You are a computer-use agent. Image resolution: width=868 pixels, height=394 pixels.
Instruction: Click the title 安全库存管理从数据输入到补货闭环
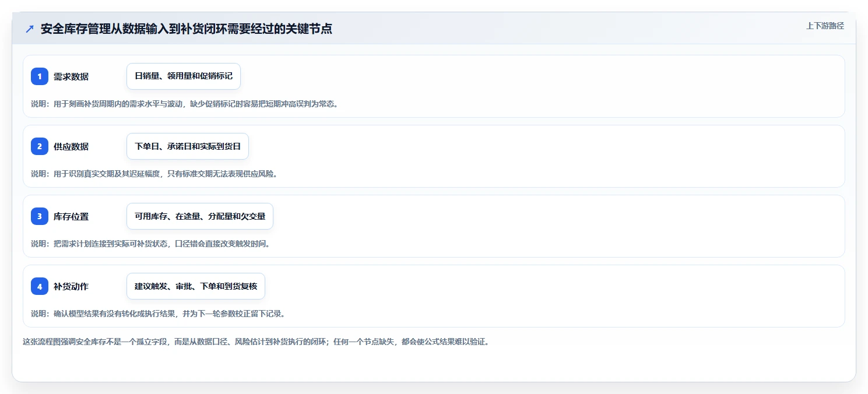click(187, 29)
